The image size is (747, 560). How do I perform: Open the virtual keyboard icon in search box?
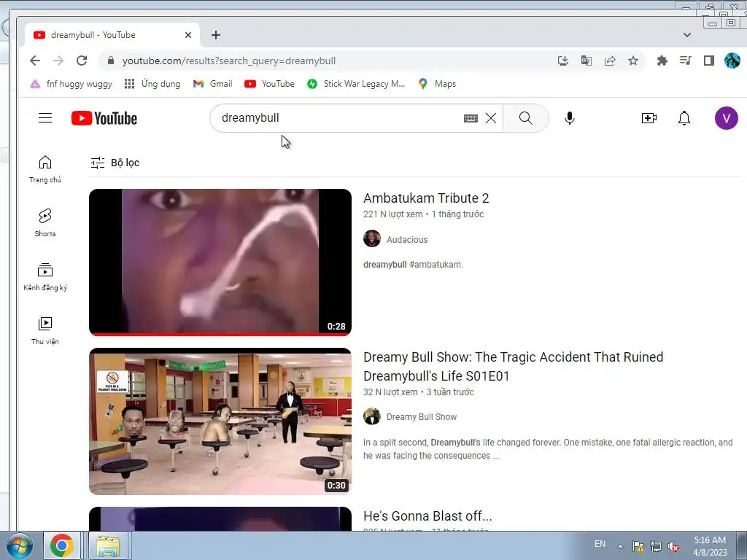pos(471,118)
